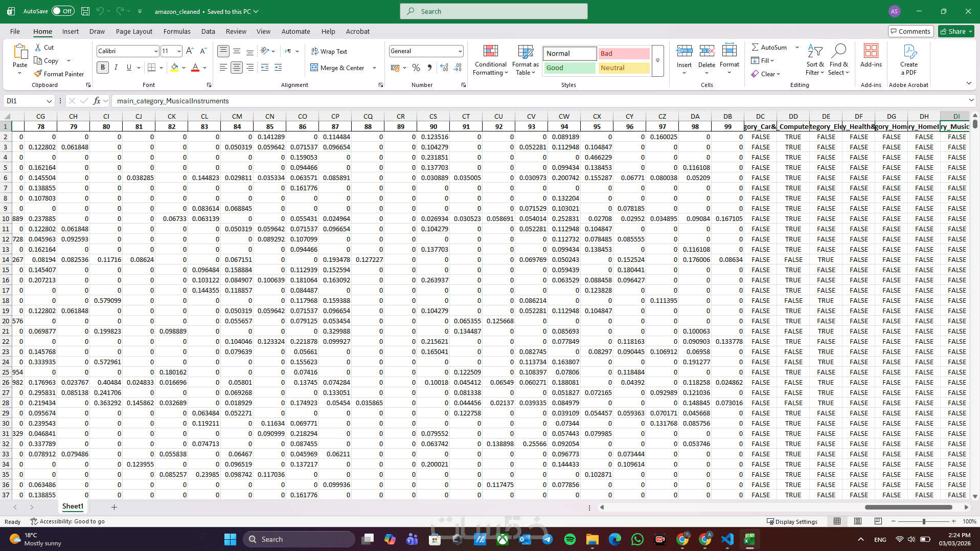This screenshot has width=980, height=551.
Task: Expand the cell Styles gallery
Action: (658, 60)
